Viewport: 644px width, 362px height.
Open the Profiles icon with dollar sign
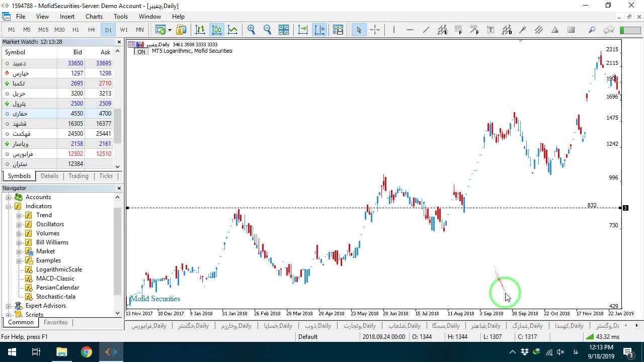tap(181, 30)
